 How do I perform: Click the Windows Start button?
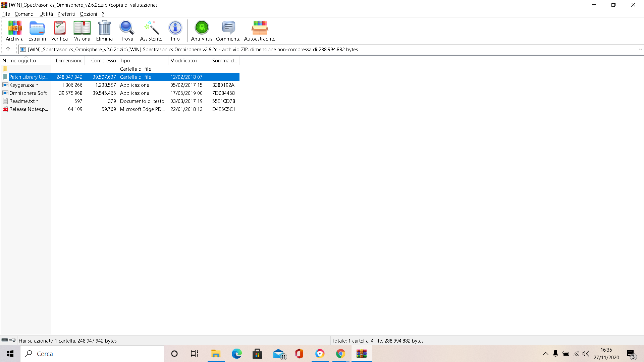click(10, 354)
